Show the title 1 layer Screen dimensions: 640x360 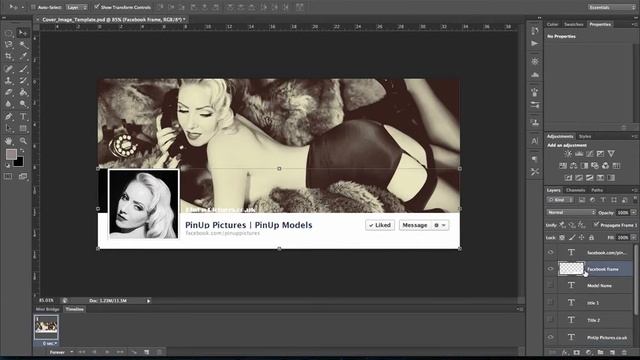tap(550, 302)
